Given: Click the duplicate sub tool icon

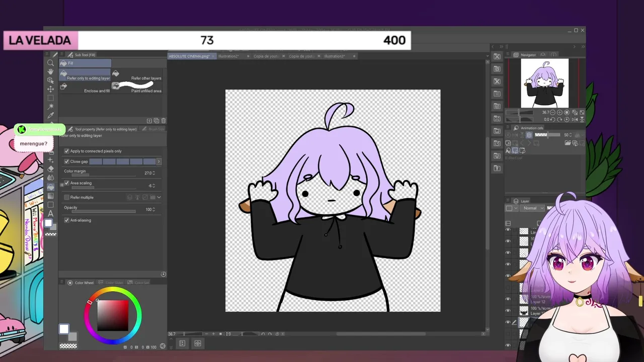Looking at the screenshot, I should coord(156,121).
